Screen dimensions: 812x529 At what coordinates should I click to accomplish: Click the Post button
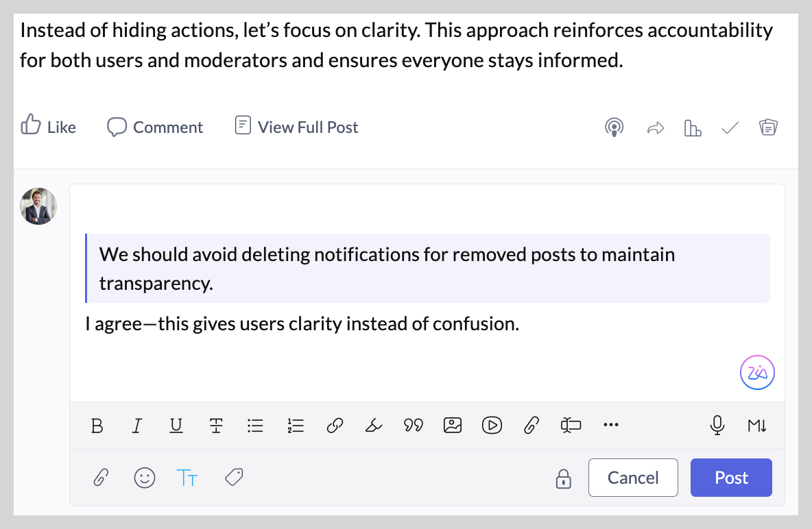click(731, 478)
